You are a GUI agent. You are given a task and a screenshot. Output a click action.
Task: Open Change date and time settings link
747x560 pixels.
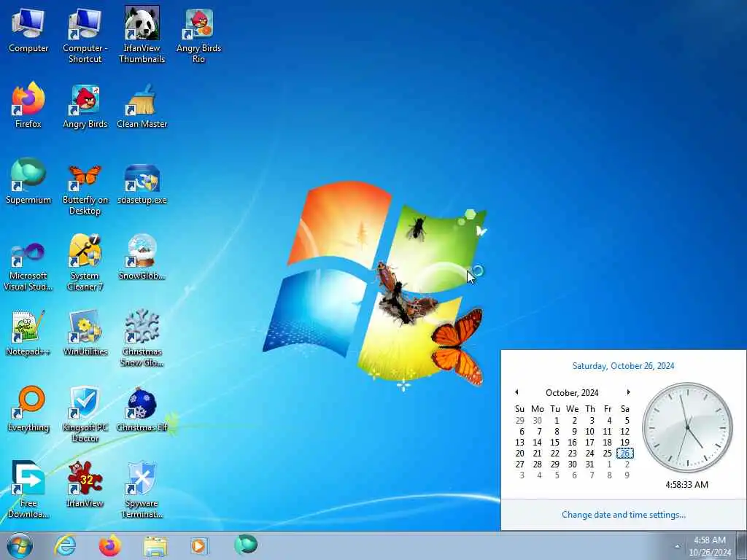624,515
